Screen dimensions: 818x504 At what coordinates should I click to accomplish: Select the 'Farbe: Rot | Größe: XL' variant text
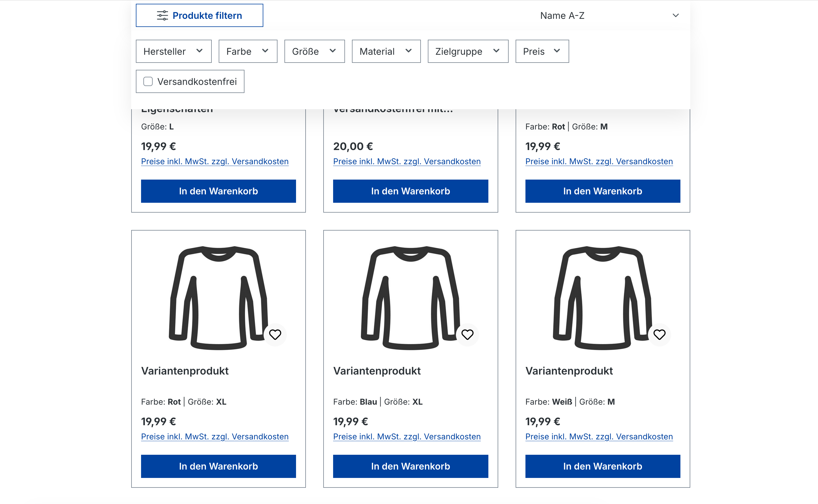tap(184, 402)
